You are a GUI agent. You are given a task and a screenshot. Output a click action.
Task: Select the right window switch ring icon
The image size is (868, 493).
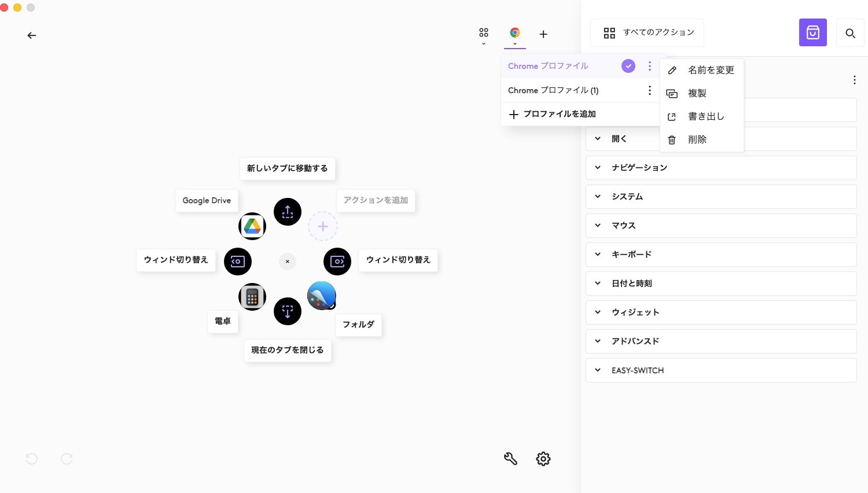(x=337, y=261)
